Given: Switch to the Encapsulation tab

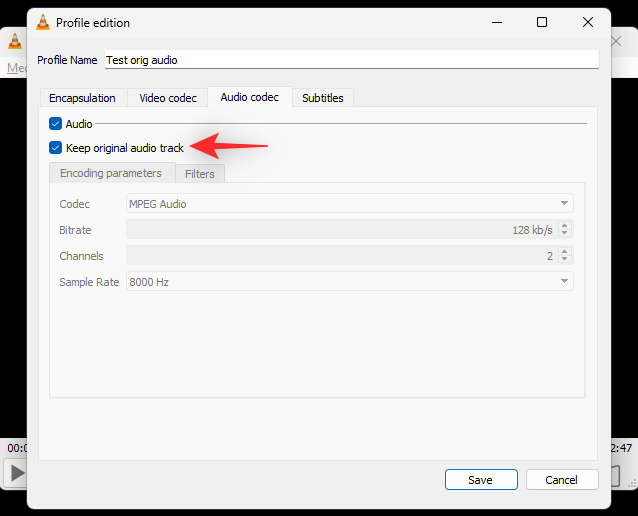Looking at the screenshot, I should (83, 98).
